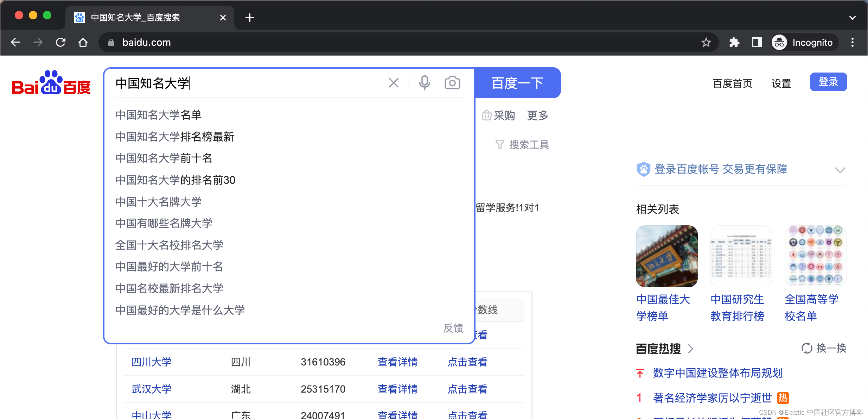Reload the page

(x=60, y=43)
